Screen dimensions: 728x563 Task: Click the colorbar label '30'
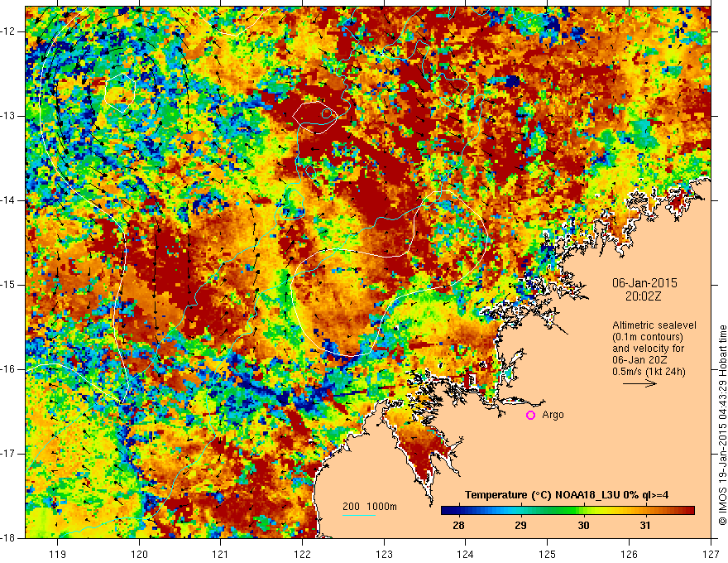(x=583, y=526)
